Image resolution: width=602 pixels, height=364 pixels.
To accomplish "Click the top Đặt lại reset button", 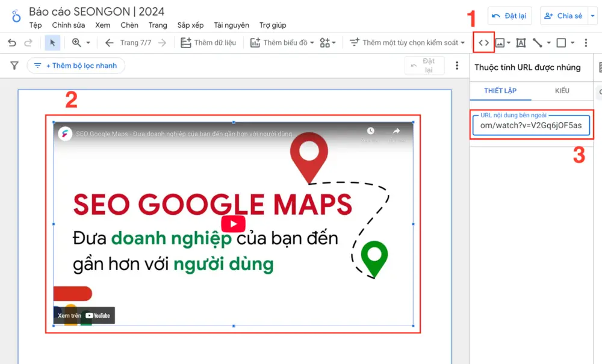I will point(509,16).
